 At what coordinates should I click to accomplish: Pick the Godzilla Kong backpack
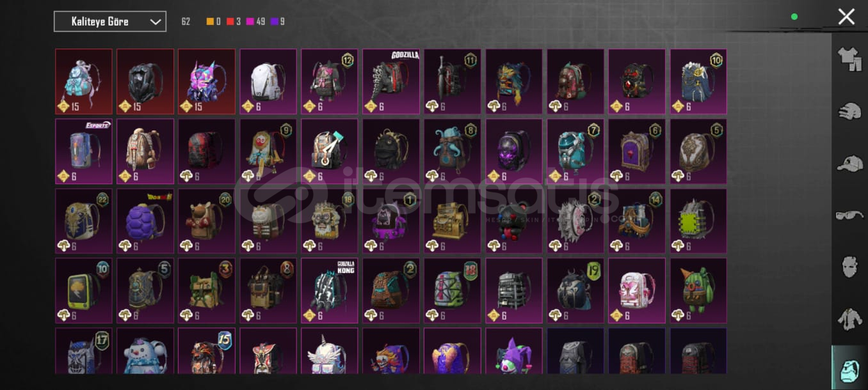(330, 290)
